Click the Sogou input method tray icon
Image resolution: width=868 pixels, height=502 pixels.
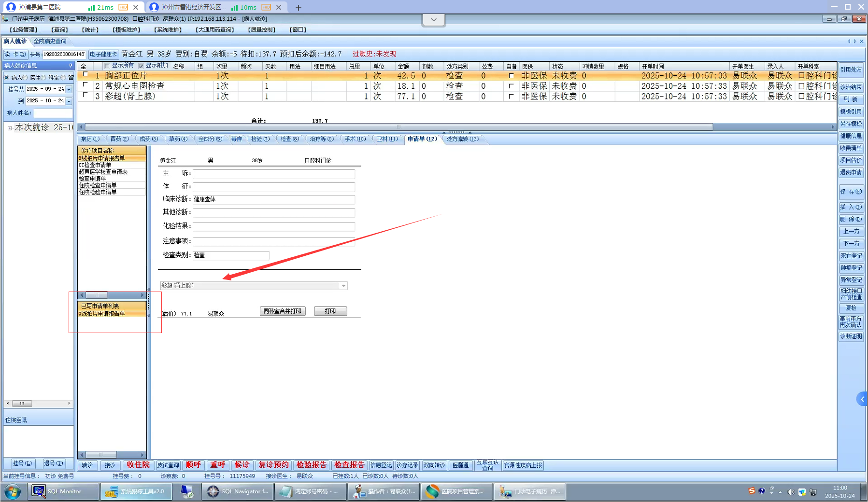pos(752,491)
